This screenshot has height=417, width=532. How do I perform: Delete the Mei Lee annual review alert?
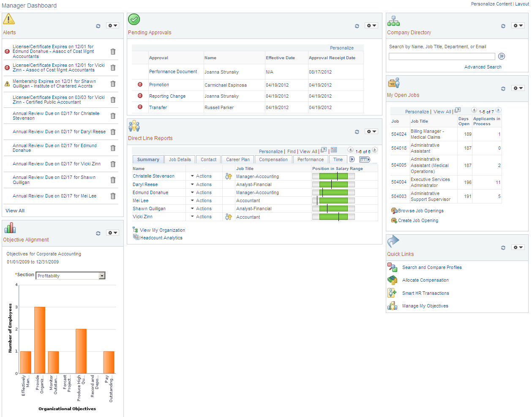click(x=113, y=196)
